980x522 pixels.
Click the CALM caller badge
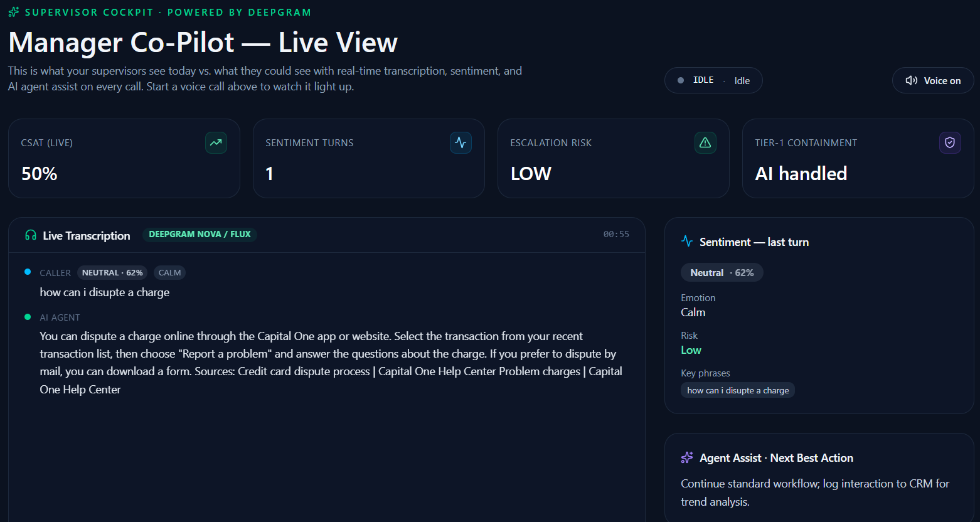(x=169, y=273)
